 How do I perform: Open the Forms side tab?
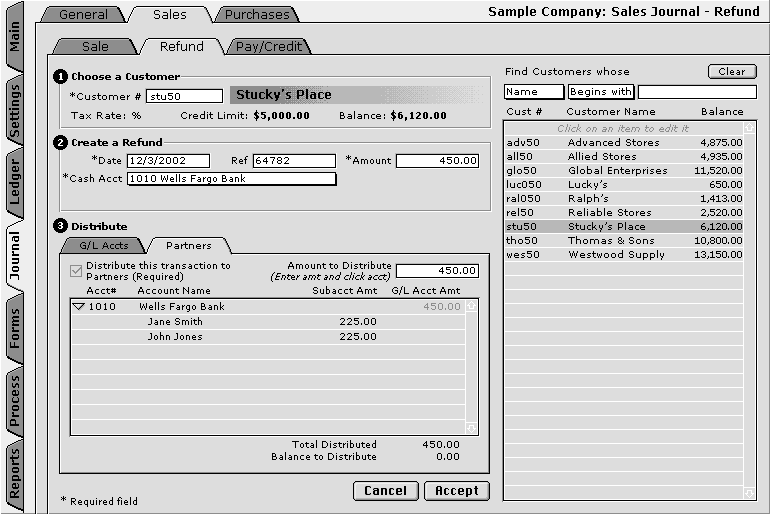pyautogui.click(x=14, y=328)
